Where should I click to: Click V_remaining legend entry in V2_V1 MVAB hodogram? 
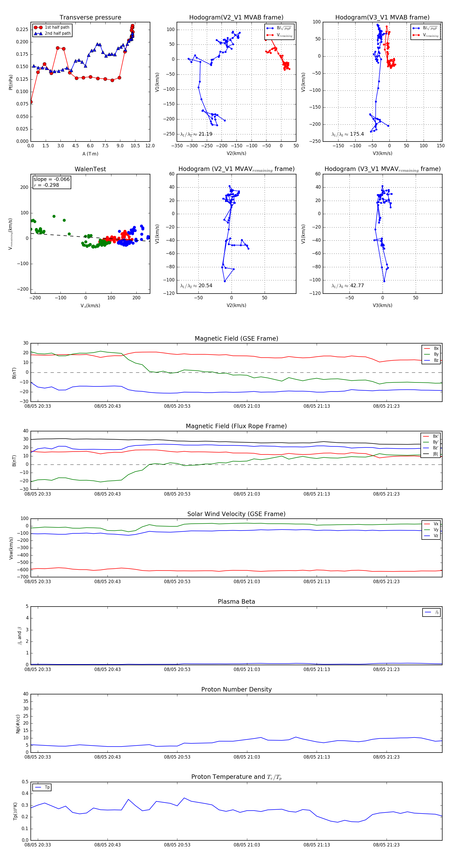click(x=279, y=35)
